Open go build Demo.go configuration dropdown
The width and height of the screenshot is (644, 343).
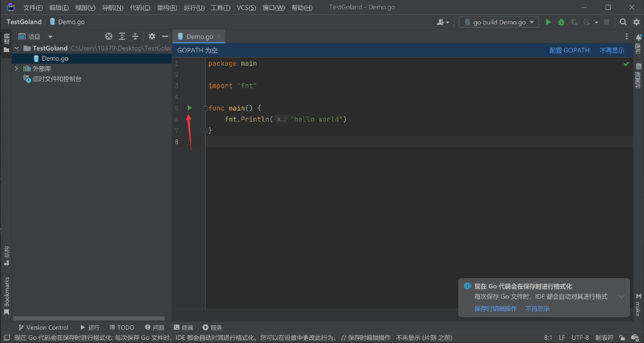[499, 22]
